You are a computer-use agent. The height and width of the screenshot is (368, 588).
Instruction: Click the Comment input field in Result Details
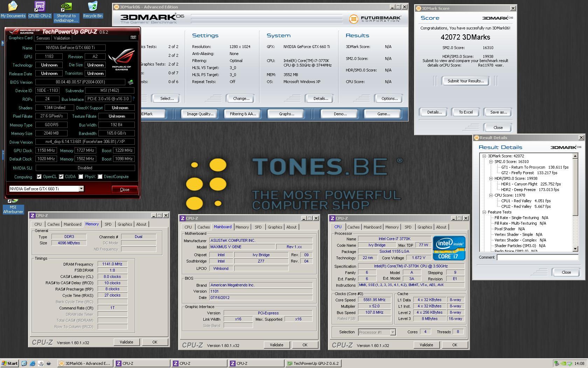[x=537, y=257]
